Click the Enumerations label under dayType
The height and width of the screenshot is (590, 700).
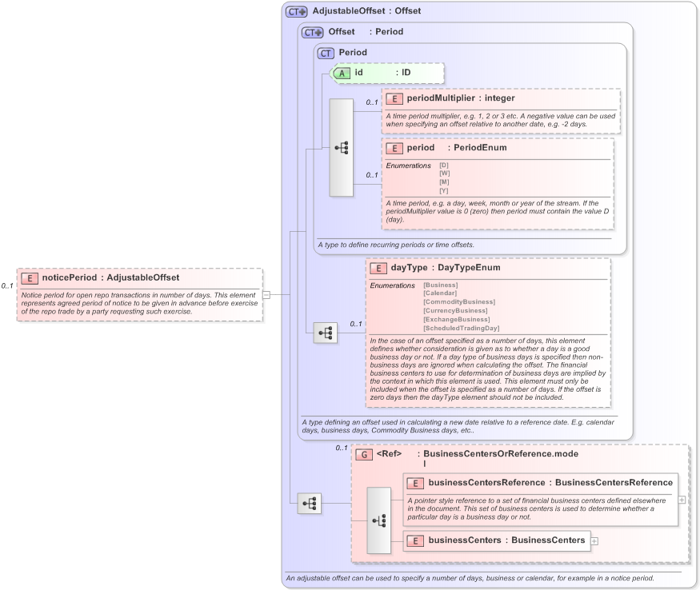pyautogui.click(x=393, y=285)
